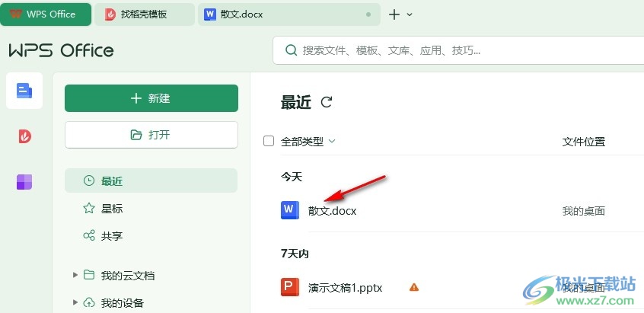Click the WPS logo in the header
This screenshot has width=644, height=313.
(61, 50)
